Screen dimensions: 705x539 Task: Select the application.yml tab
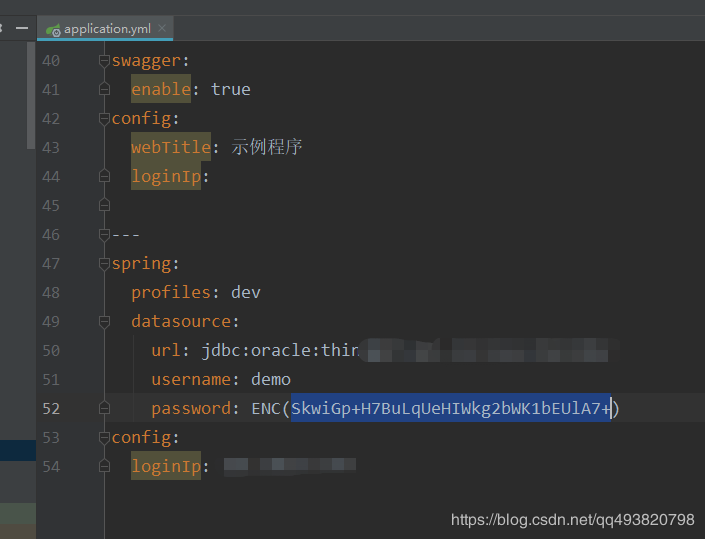[x=107, y=29]
